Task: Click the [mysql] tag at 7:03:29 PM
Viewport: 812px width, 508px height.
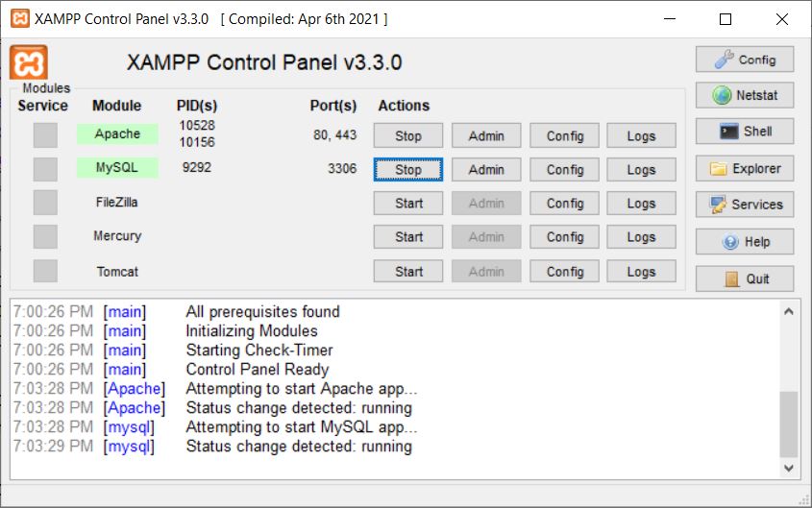Action: (x=129, y=447)
